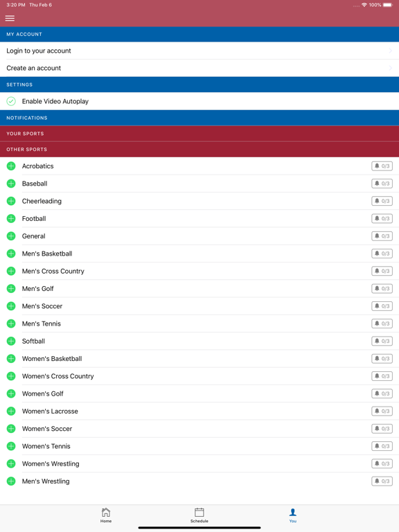The width and height of the screenshot is (399, 532).
Task: Open General notifications 0/3 button
Action: point(382,236)
